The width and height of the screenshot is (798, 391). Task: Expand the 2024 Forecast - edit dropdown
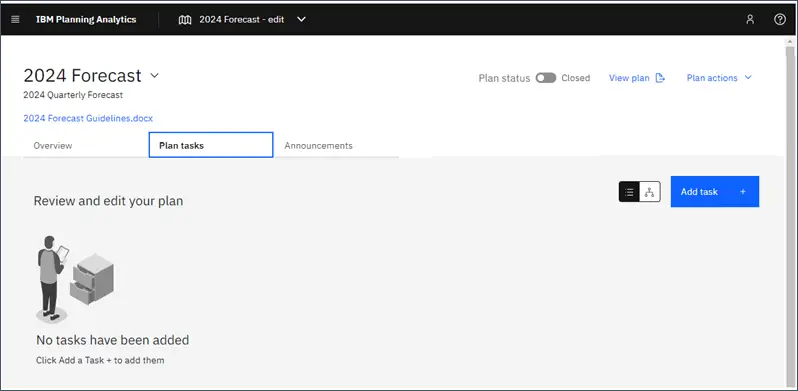301,19
